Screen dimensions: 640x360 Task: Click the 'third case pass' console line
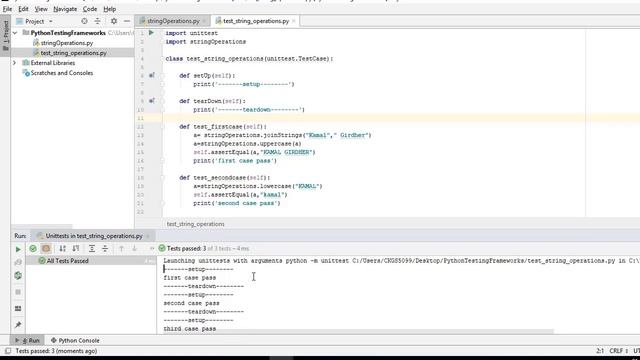click(190, 329)
